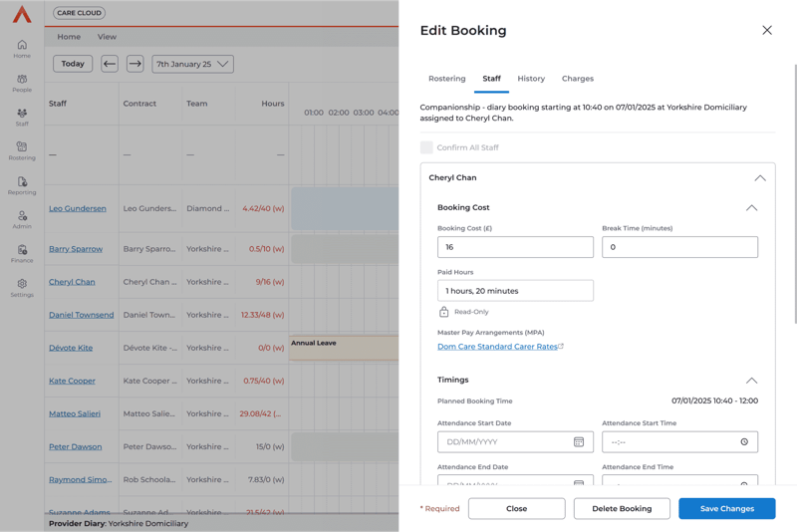Image resolution: width=797 pixels, height=532 pixels.
Task: Open Settings gear in sidebar
Action: [22, 287]
